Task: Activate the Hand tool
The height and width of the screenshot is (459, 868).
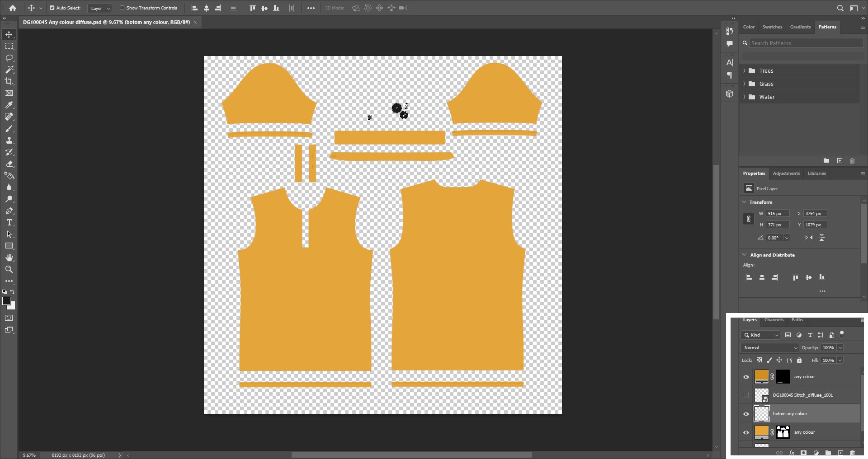Action: (9, 258)
